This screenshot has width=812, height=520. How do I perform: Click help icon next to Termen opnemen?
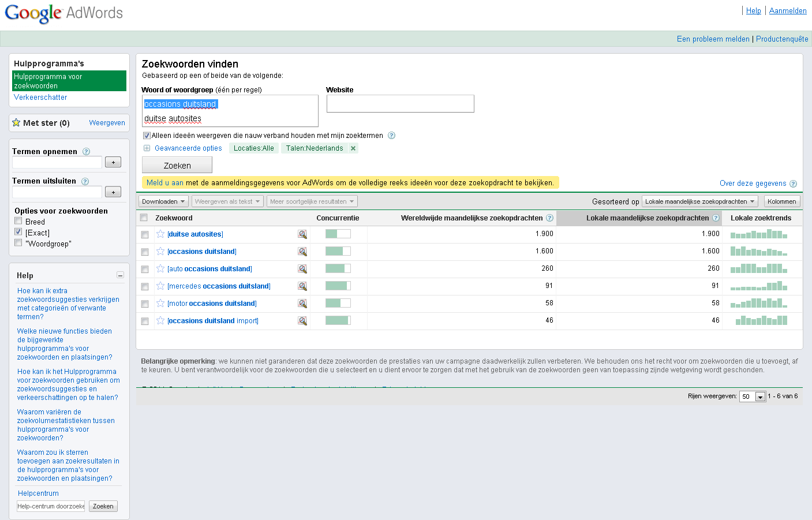point(86,151)
